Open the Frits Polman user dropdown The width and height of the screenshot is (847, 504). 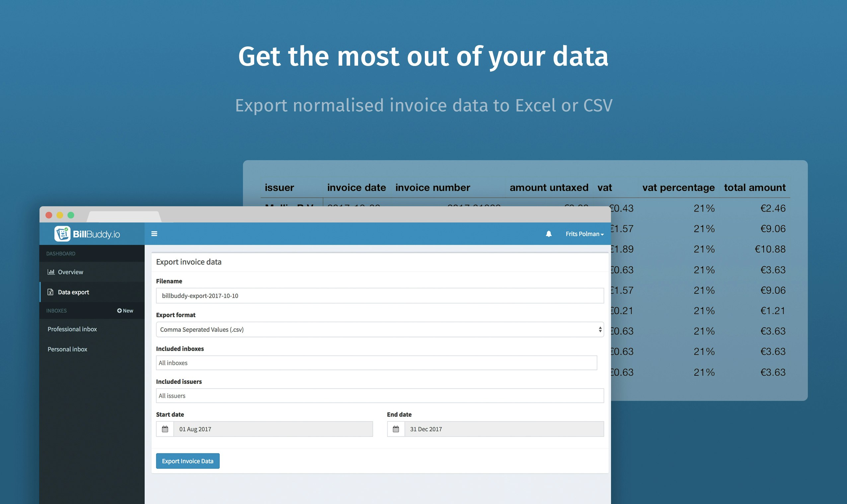point(584,234)
